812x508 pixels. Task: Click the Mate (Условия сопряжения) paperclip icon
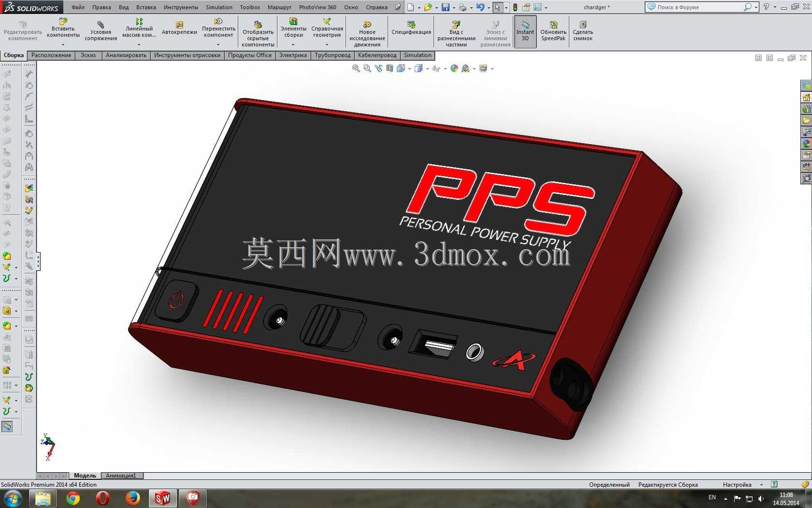(101, 25)
